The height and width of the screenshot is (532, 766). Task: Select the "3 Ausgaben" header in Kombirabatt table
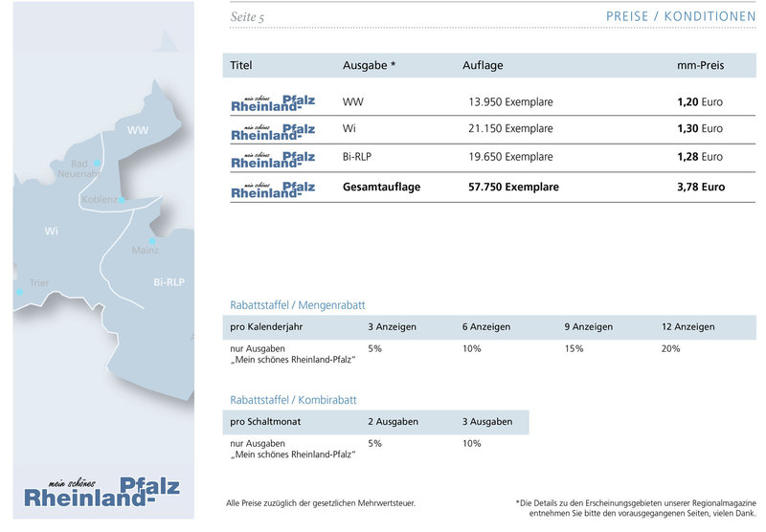coord(486,422)
